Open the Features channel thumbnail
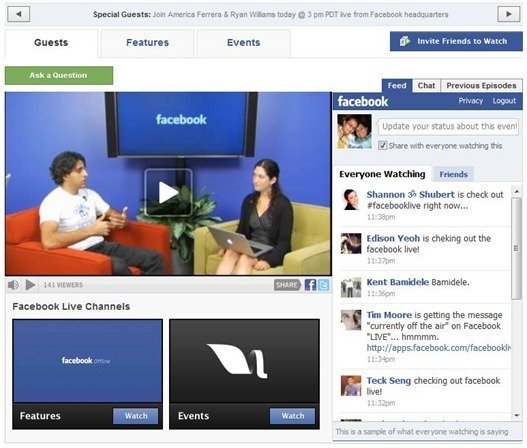This screenshot has width=527, height=448. click(87, 361)
